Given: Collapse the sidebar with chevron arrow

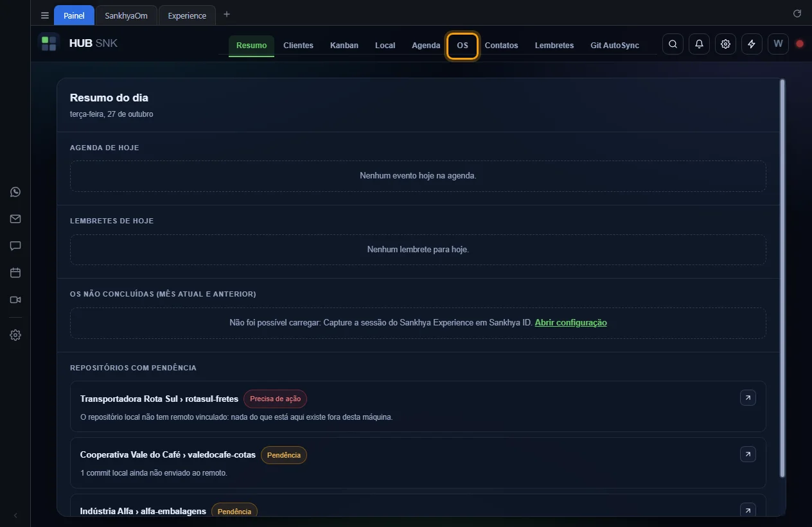Looking at the screenshot, I should [x=15, y=515].
